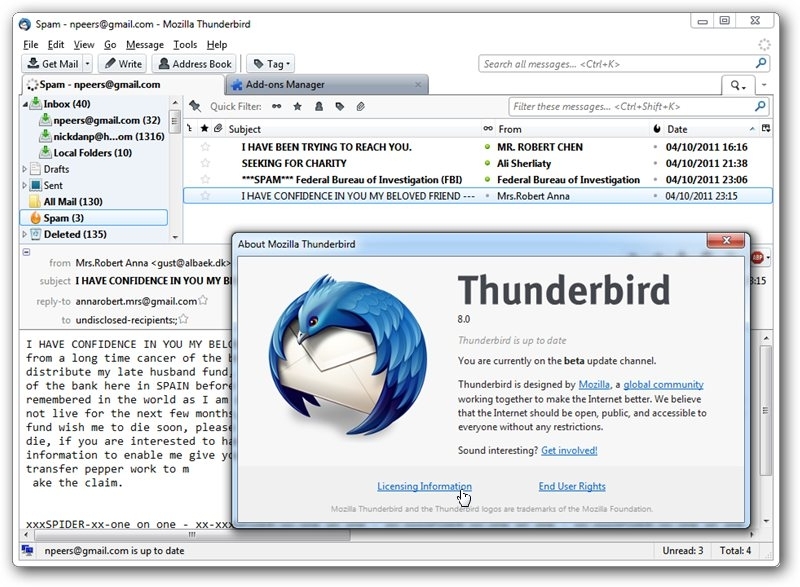This screenshot has height=587, width=800.
Task: Mark MR. ROBERT CHEN message as read
Action: pyautogui.click(x=488, y=147)
